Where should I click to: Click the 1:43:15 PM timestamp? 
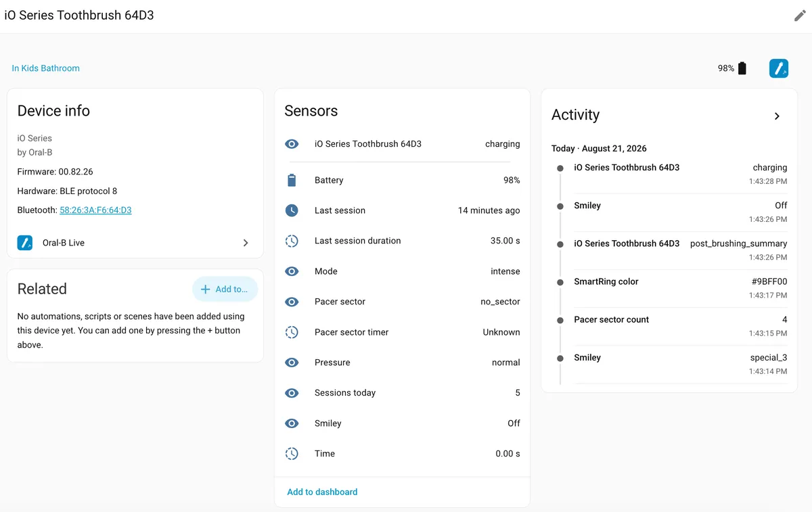(768, 333)
